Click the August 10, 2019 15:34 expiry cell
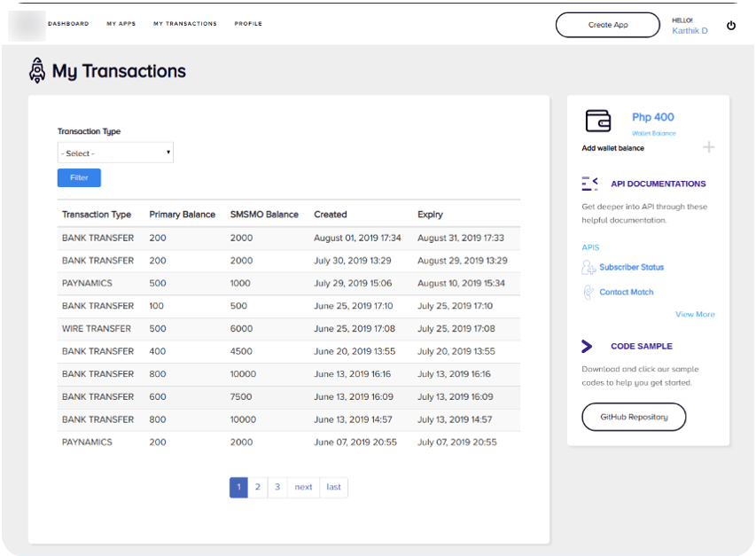Screen dimensions: 756x556 [461, 284]
